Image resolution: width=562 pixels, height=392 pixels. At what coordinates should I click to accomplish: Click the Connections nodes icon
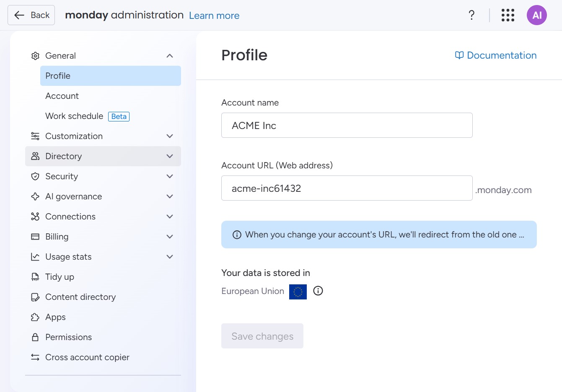coord(35,217)
